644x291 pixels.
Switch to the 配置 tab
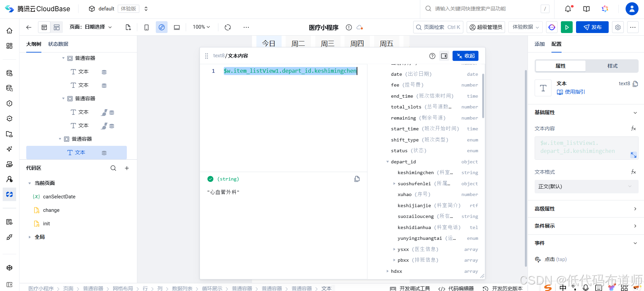pos(557,44)
